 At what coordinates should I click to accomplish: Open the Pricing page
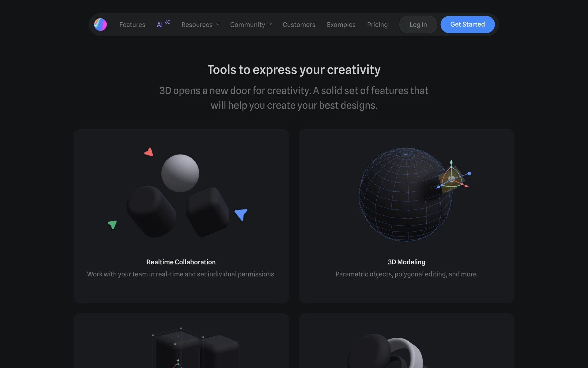coord(377,25)
